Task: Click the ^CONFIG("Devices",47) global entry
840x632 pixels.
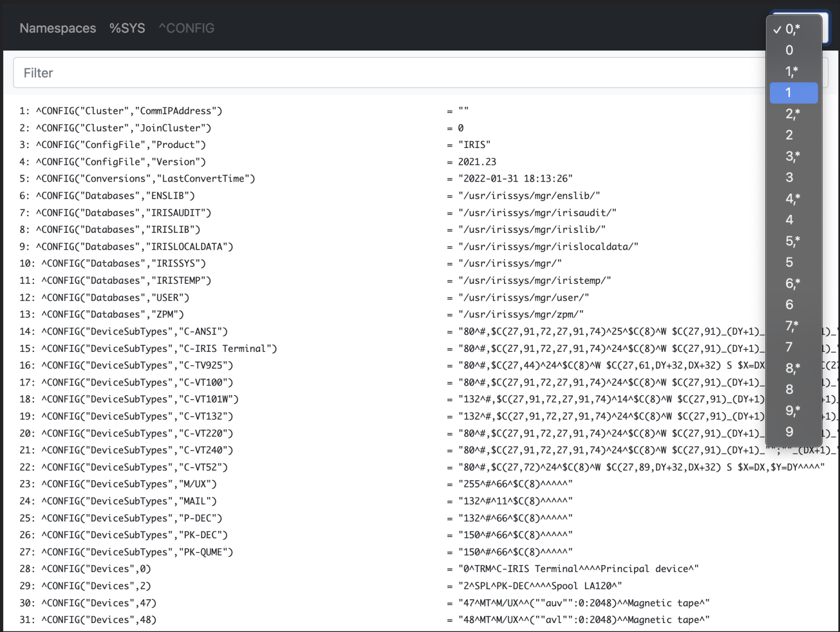Action: point(98,603)
